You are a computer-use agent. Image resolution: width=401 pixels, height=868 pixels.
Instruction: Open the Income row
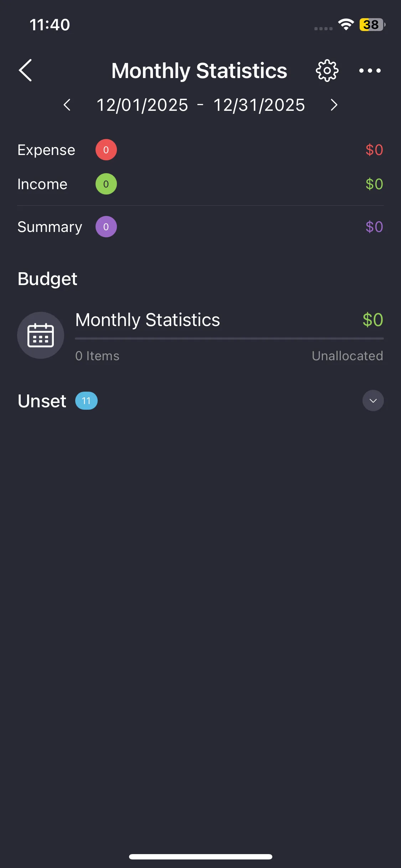click(x=42, y=184)
